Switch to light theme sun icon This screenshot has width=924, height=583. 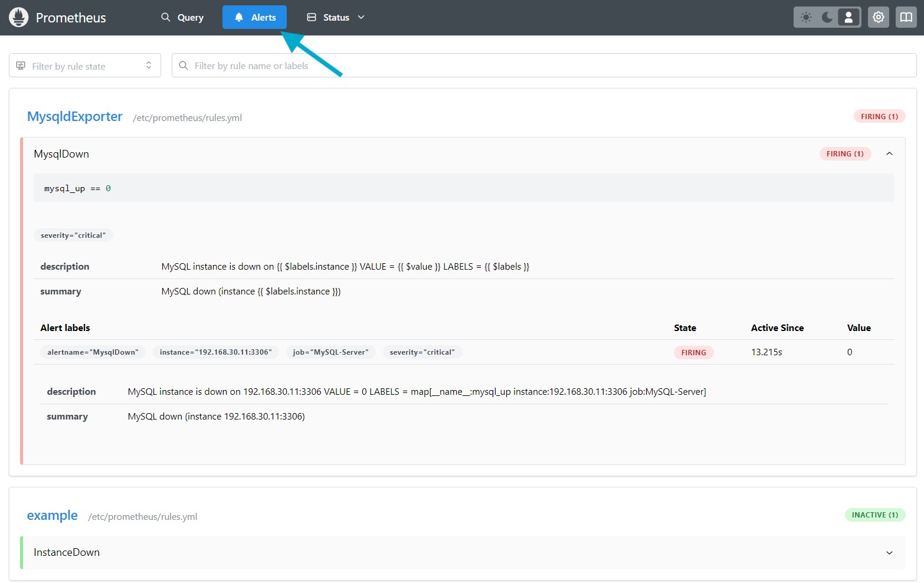[806, 18]
